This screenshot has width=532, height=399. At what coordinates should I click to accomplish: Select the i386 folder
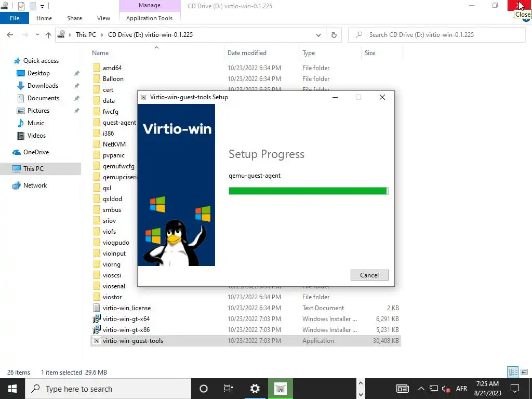pos(108,134)
